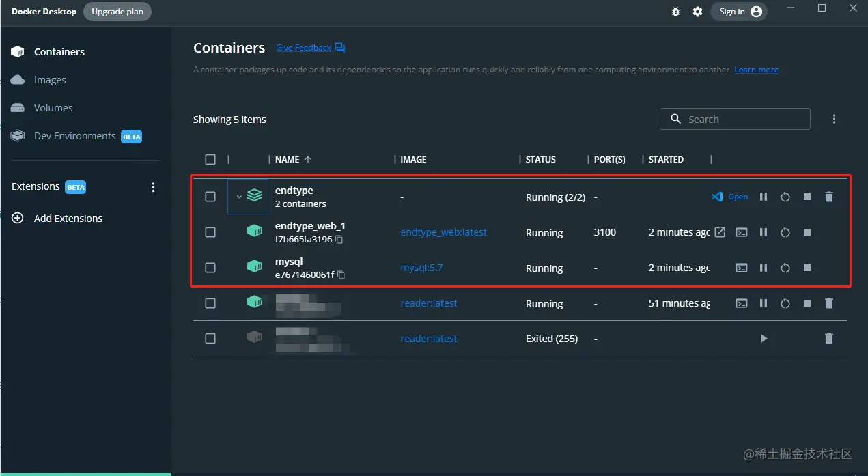Viewport: 868px width, 476px height.
Task: Copy container ID e7671460061f
Action: 341,275
